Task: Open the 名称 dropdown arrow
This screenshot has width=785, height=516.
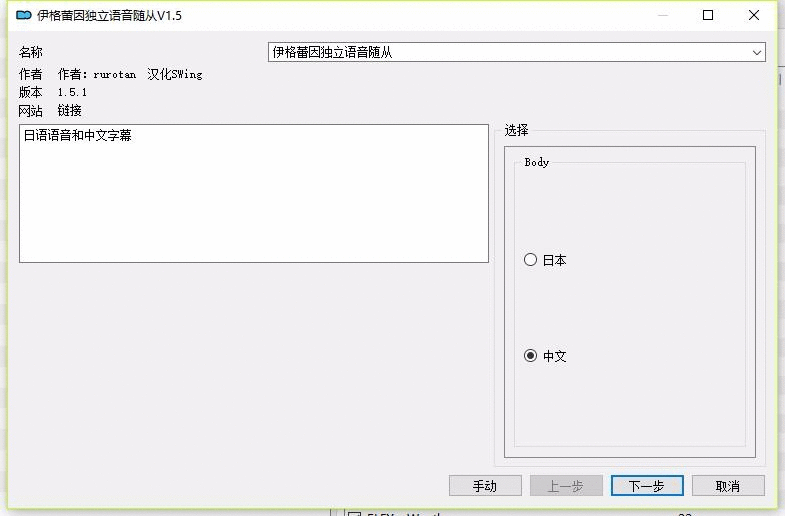Action: (x=757, y=52)
